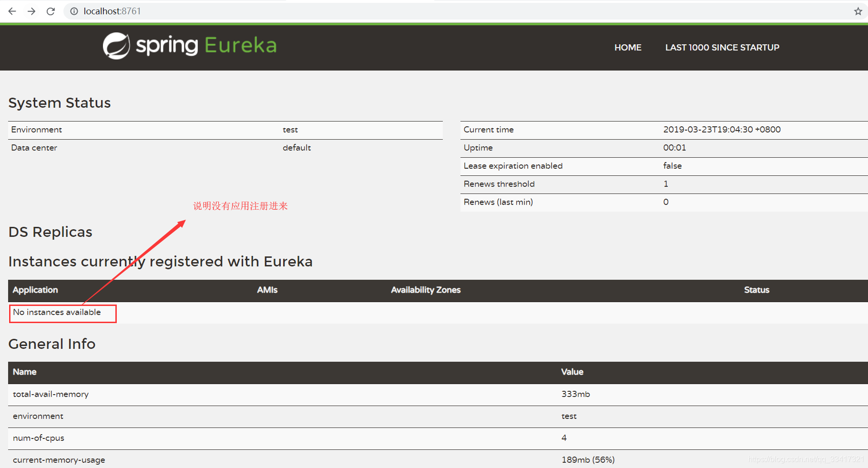Viewport: 868px width, 468px height.
Task: Open the HOME navigation link
Action: pyautogui.click(x=628, y=48)
